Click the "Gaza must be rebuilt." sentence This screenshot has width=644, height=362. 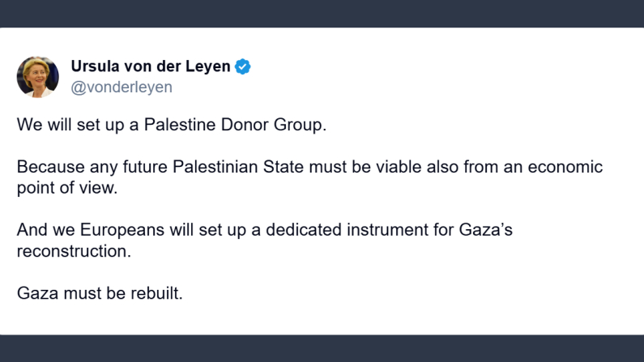[x=100, y=292]
